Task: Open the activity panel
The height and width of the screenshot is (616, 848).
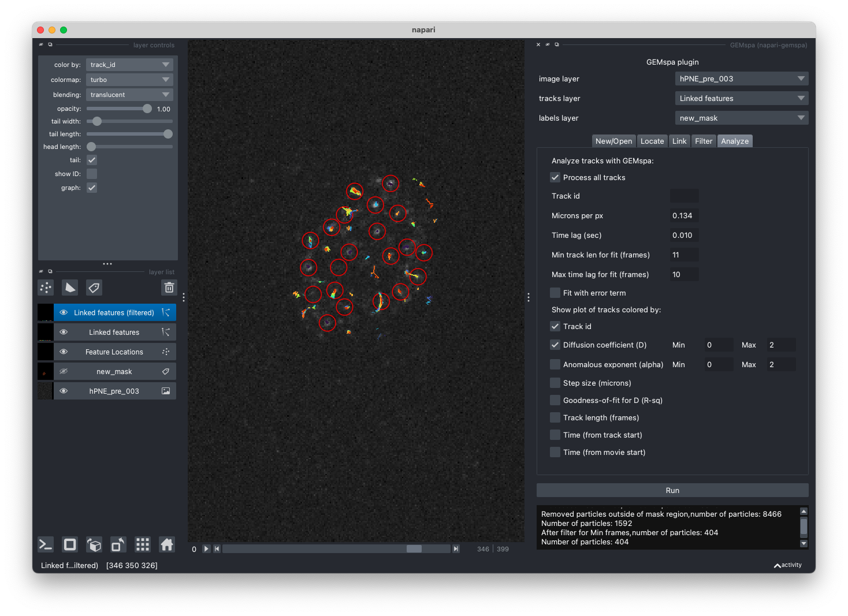Action: coord(788,565)
